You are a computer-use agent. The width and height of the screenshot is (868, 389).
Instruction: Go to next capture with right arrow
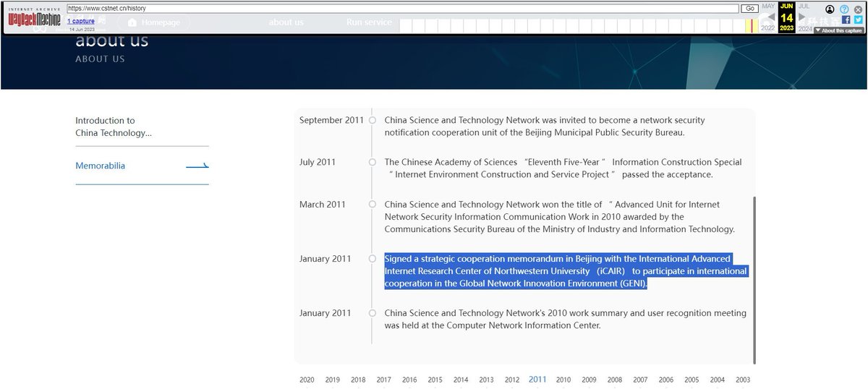801,17
